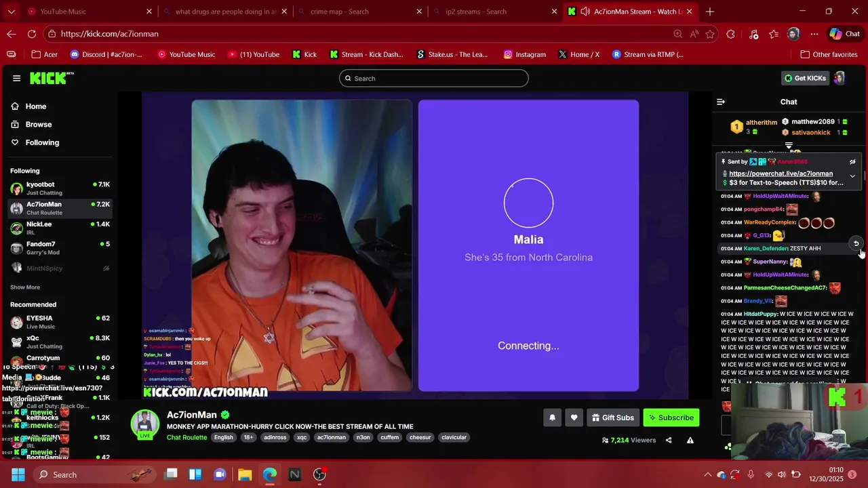Open kyootbot in Following list
The width and height of the screenshot is (868, 488).
point(60,188)
